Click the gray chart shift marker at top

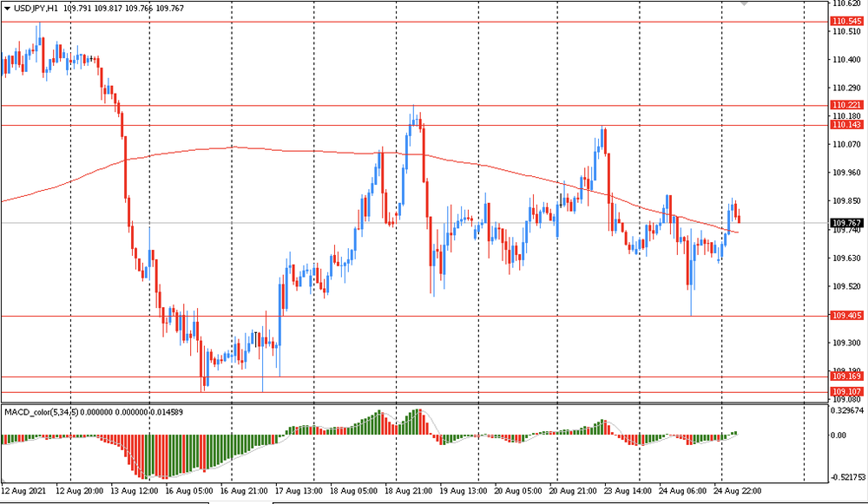tap(744, 3)
